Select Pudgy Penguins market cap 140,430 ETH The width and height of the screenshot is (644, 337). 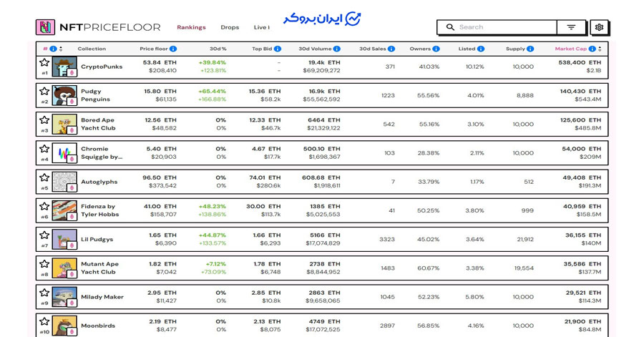click(x=580, y=91)
